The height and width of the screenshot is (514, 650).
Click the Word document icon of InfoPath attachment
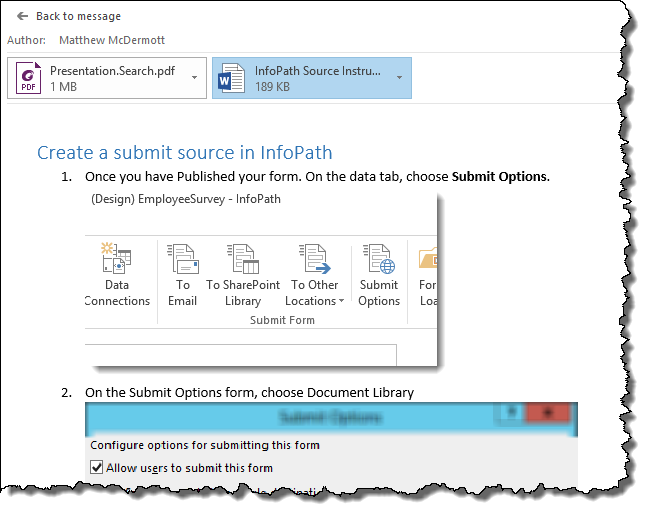pos(231,78)
